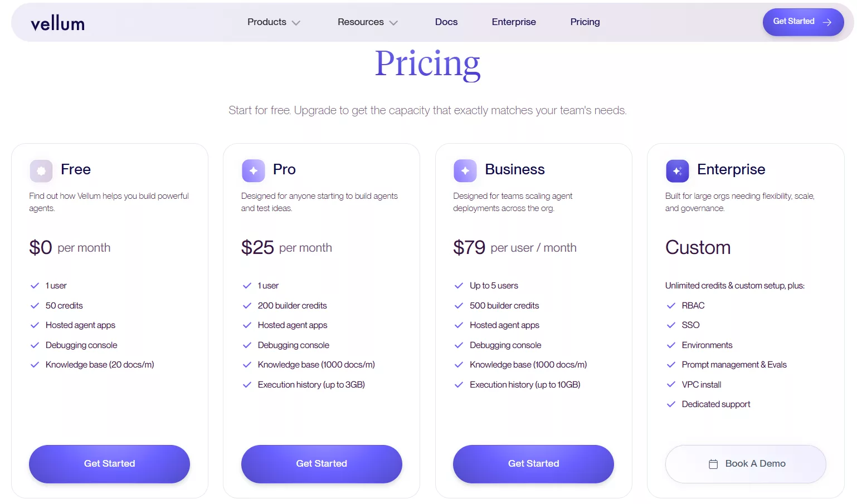Click the arrow icon in header Get Started
The image size is (857, 504).
(x=827, y=22)
